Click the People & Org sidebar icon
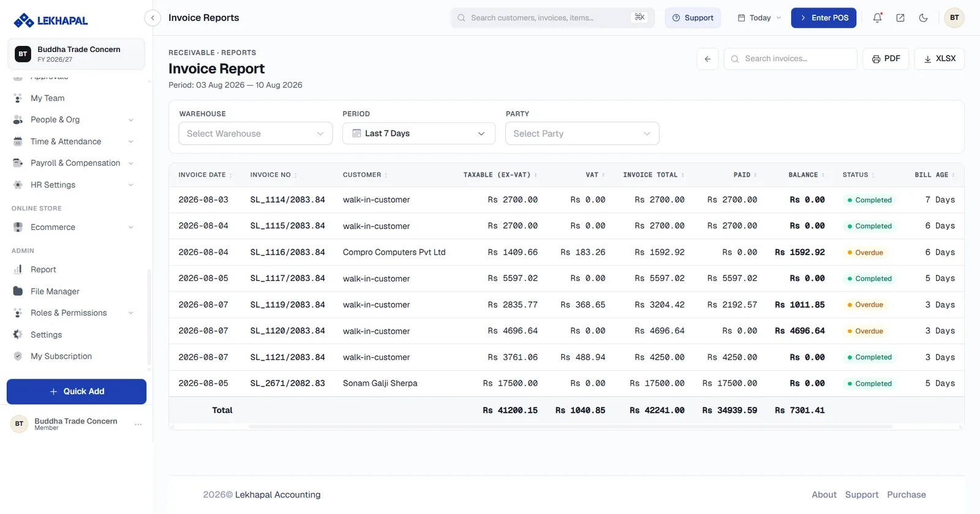Screen dimensions: 980x514 (x=18, y=120)
